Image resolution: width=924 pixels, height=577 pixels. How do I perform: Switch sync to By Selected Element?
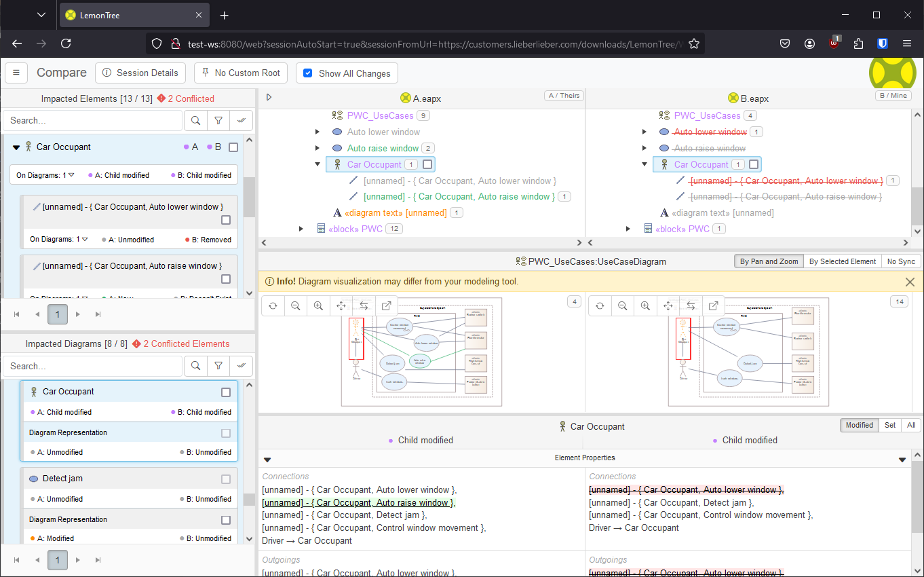point(843,261)
